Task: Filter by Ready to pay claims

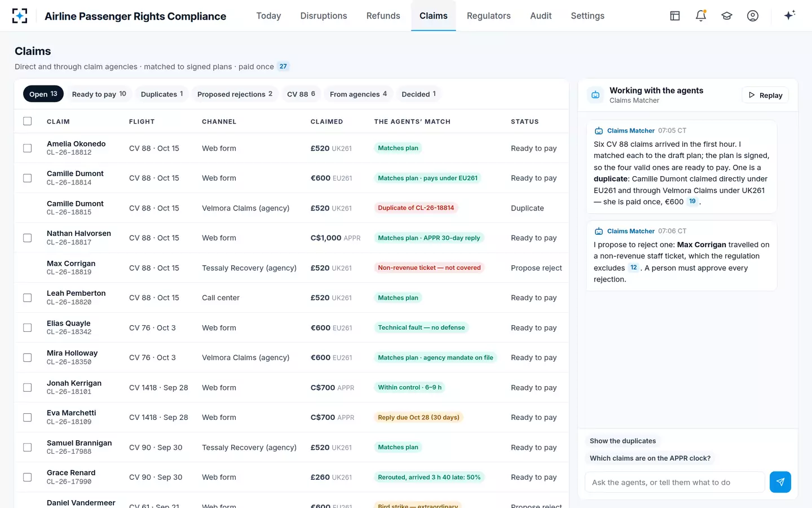Action: [99, 94]
